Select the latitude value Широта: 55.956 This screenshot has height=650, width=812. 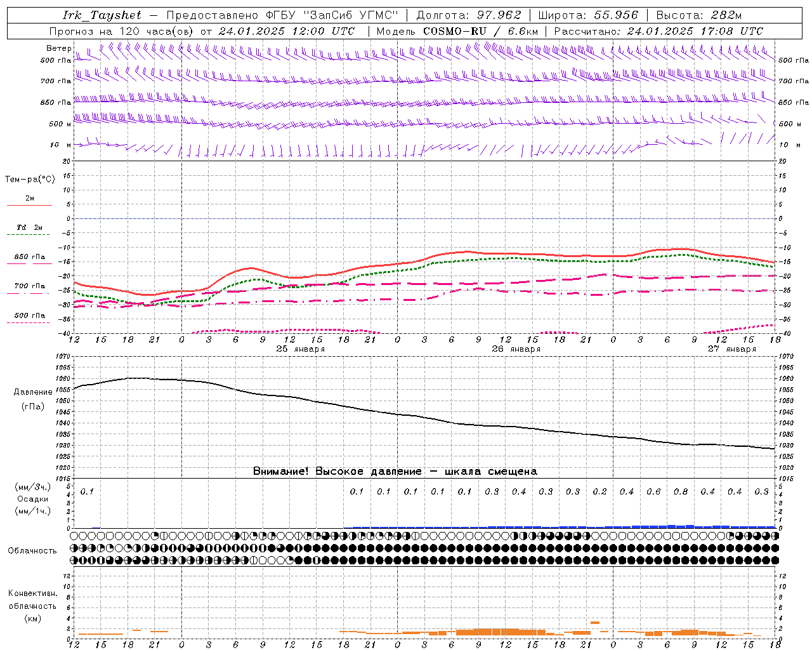pos(588,15)
